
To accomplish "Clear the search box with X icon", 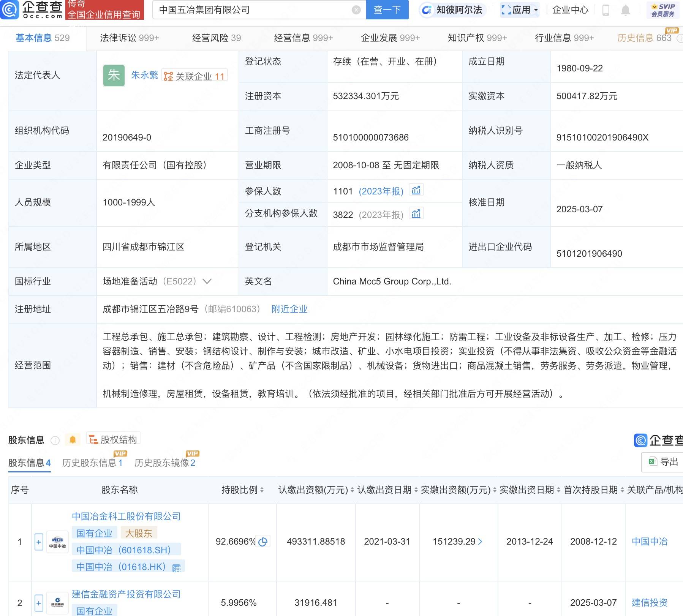I will tap(356, 10).
